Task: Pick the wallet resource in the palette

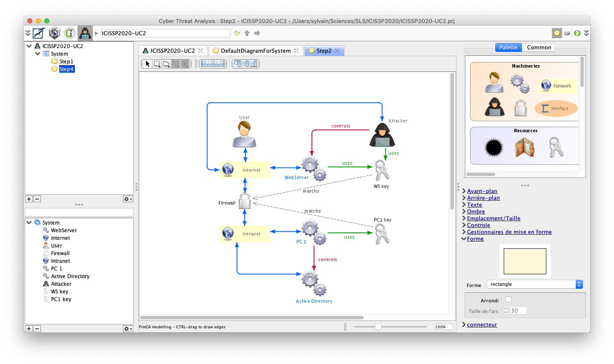Action: click(x=525, y=148)
